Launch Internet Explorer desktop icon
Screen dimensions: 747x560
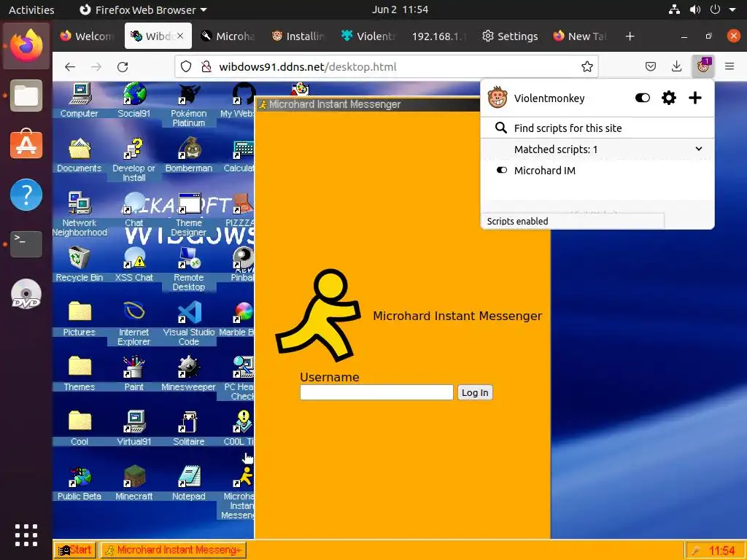click(x=134, y=324)
